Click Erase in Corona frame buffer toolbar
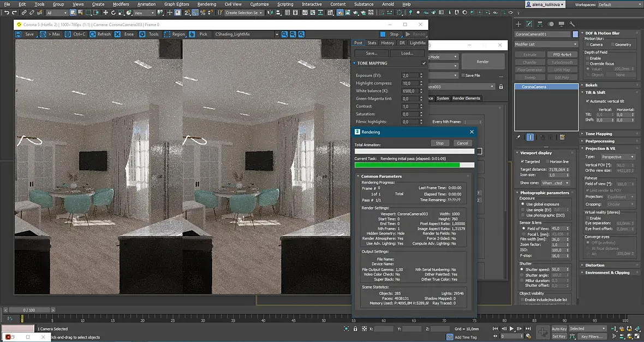644x342 pixels. [124, 34]
